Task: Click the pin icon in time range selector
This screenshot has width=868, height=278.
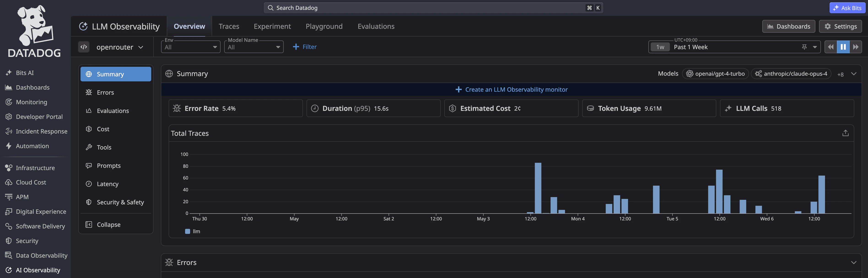Action: click(804, 47)
